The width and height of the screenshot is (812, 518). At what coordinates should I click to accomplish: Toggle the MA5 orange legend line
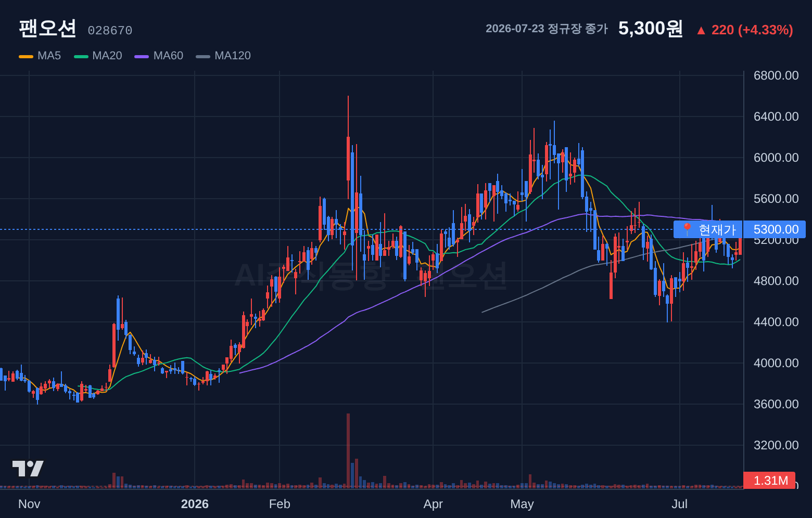click(x=26, y=56)
